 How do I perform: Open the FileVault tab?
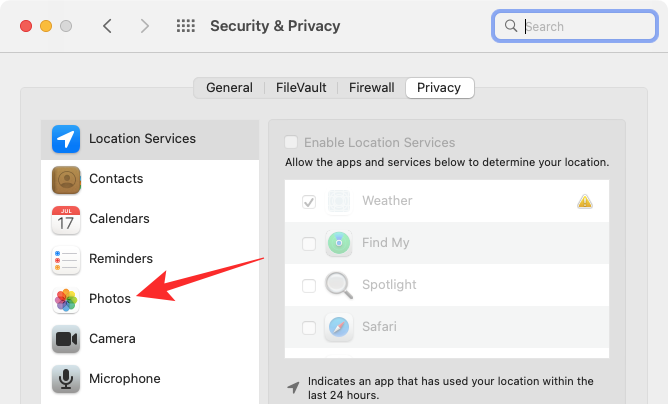(x=301, y=88)
